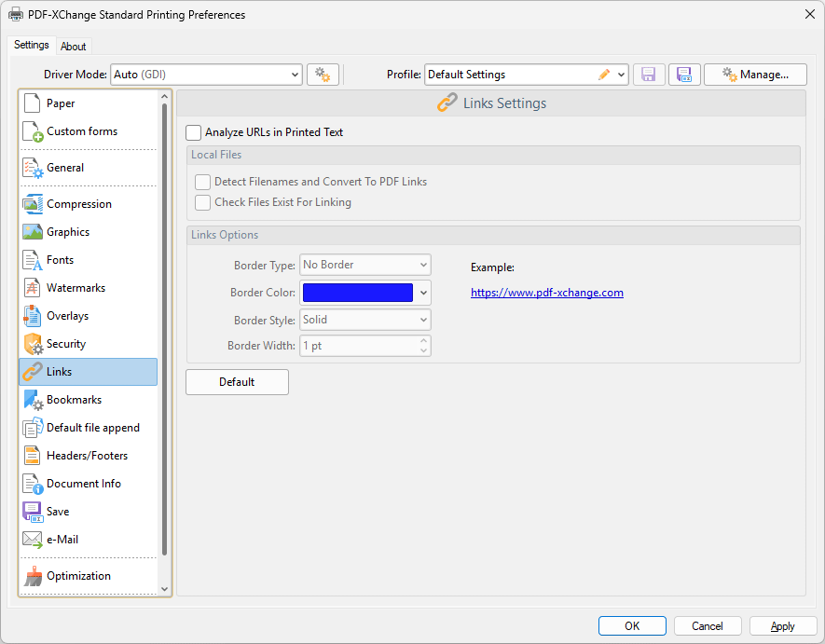Click the blue Border Color swatch

point(358,293)
